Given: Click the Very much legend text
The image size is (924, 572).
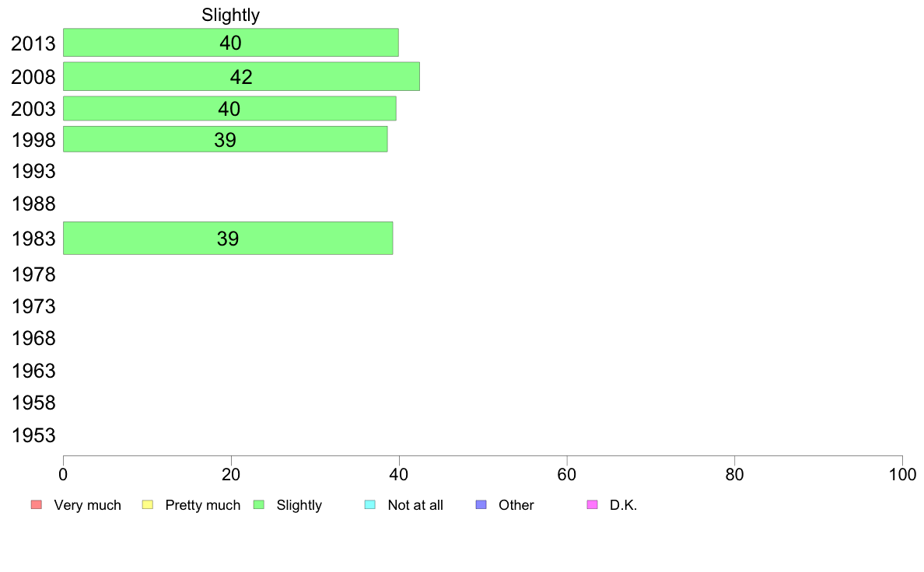Looking at the screenshot, I should click(x=87, y=505).
